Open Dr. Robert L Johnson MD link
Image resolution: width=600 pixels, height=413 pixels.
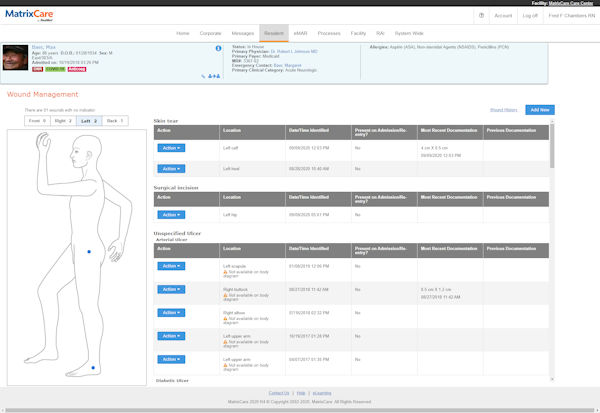pos(294,51)
